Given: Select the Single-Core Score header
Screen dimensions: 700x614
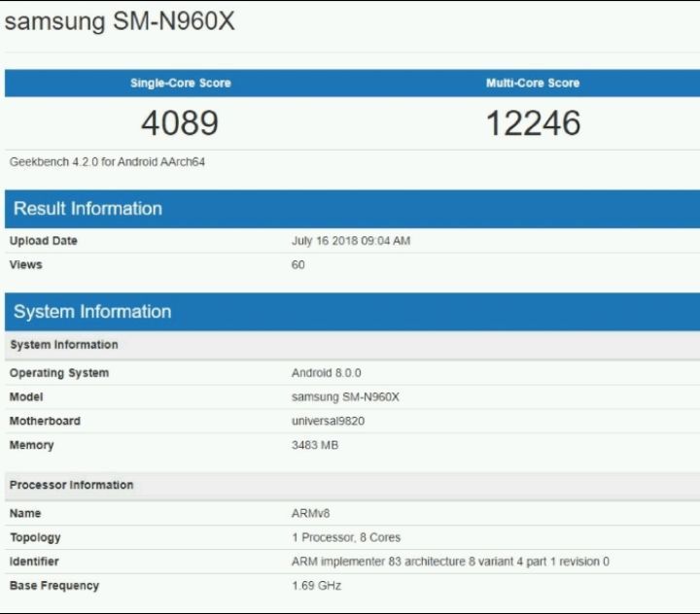Looking at the screenshot, I should pyautogui.click(x=181, y=83).
